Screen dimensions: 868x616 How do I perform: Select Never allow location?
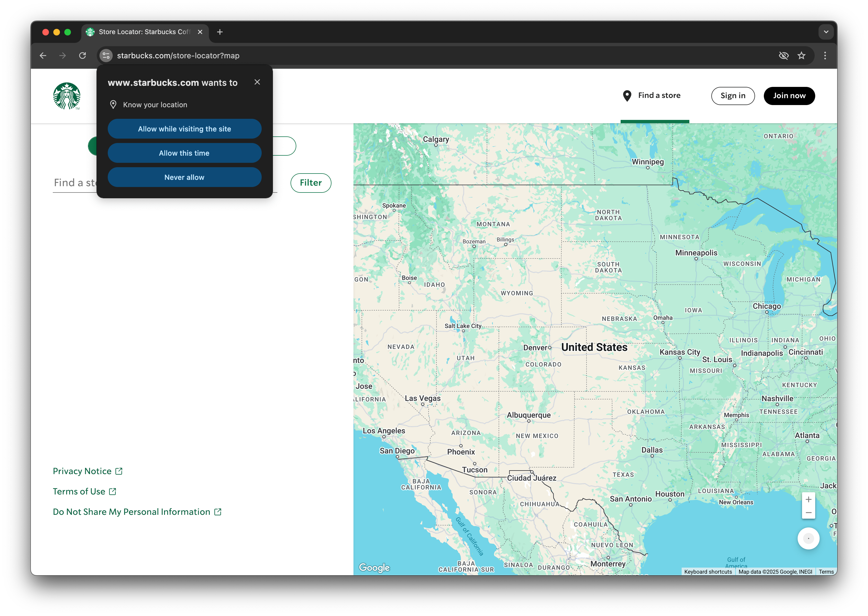tap(185, 178)
